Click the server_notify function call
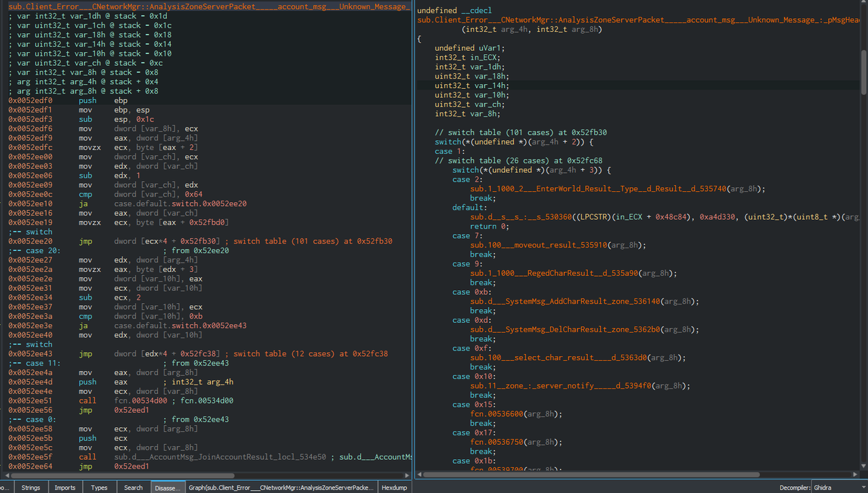 pos(580,386)
